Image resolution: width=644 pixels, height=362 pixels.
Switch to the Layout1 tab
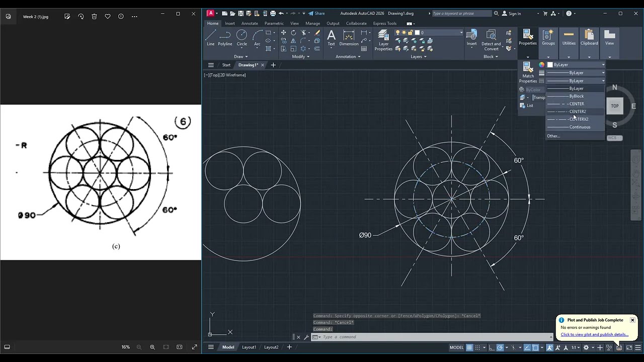pyautogui.click(x=249, y=347)
